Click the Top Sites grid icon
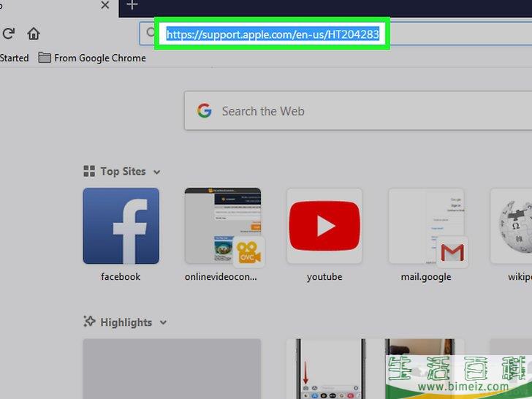The height and width of the screenshot is (399, 532). coord(89,171)
